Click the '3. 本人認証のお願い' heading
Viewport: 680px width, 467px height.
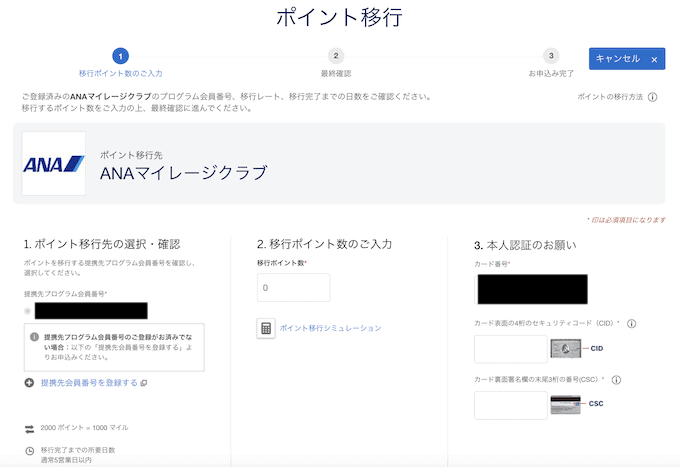525,245
